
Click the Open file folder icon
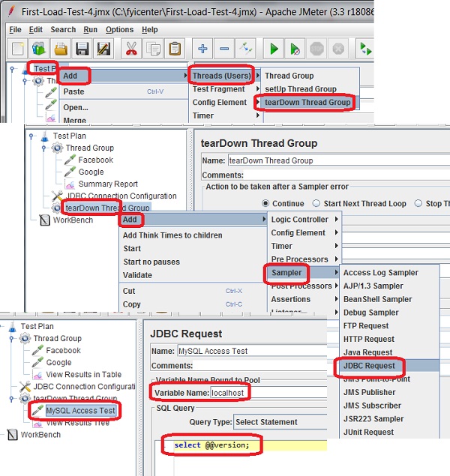pos(61,49)
